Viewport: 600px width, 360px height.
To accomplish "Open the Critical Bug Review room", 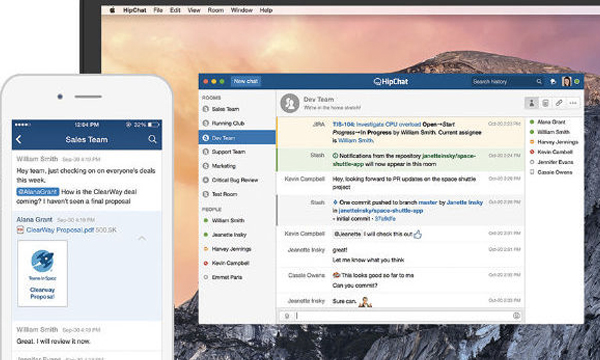I will 237,180.
